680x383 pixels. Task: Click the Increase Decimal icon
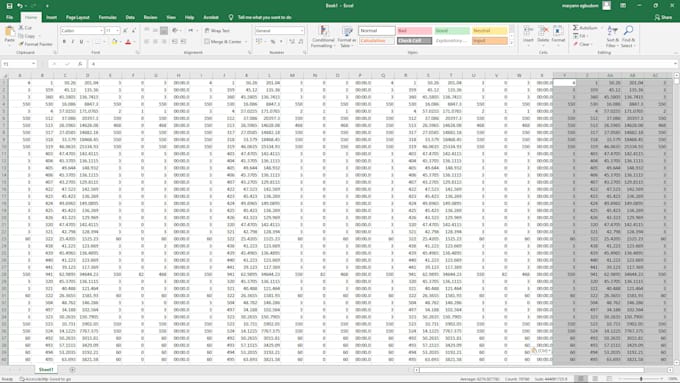tap(292, 42)
